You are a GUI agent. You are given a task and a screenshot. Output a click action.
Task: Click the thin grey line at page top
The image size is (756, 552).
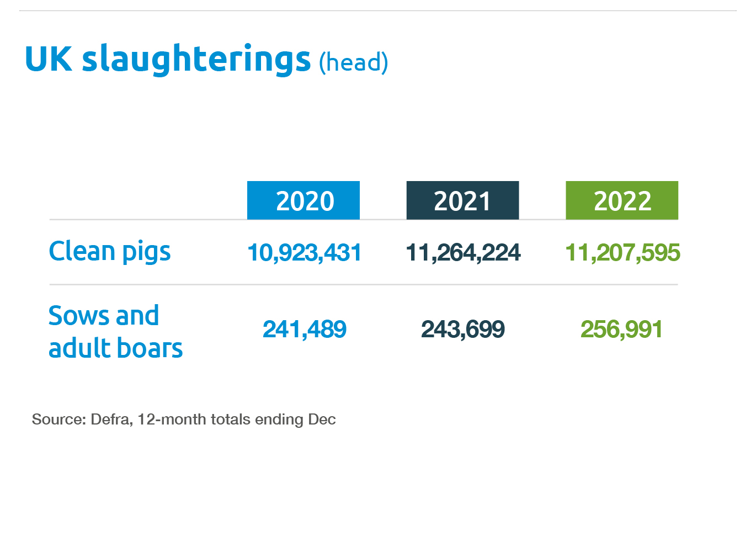pos(377,10)
